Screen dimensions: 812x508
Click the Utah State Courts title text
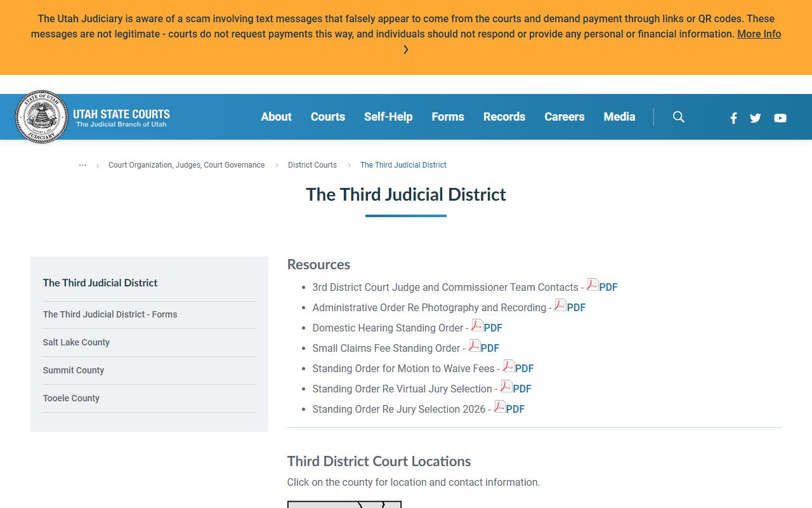point(121,114)
